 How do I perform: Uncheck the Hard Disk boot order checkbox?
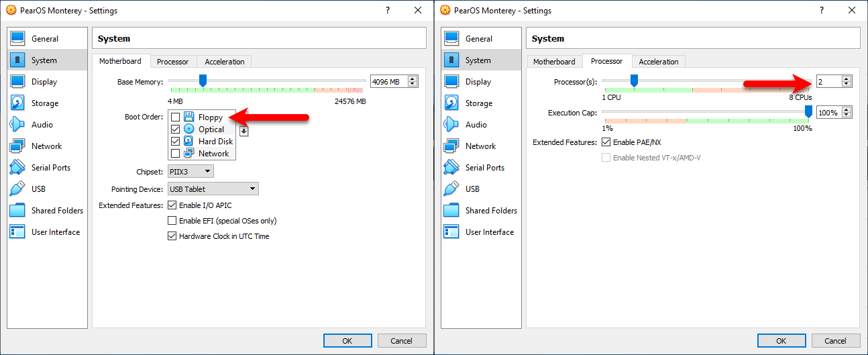pos(175,141)
